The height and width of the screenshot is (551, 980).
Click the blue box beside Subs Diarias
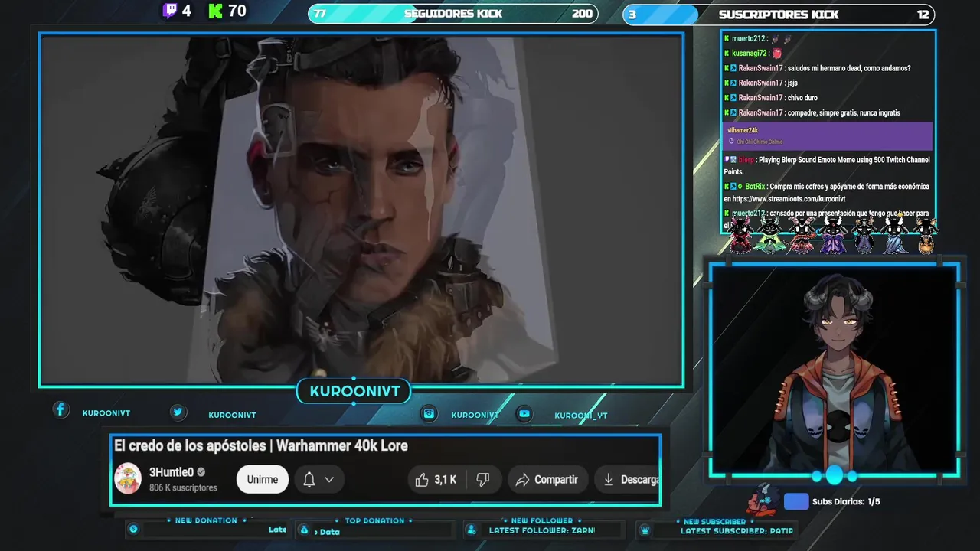796,501
